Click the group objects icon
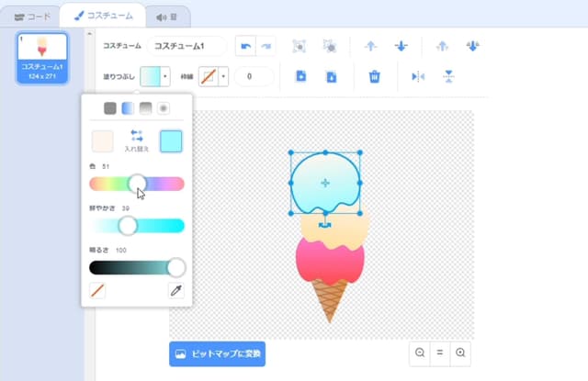The image size is (588, 381). (x=300, y=46)
